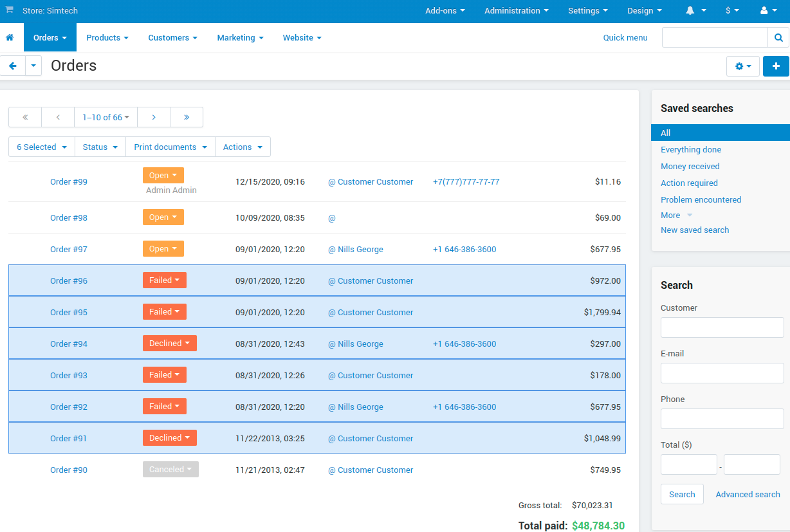Open the 1–10 of 66 pagination dropdown
Viewport: 790px width, 532px height.
pos(106,117)
